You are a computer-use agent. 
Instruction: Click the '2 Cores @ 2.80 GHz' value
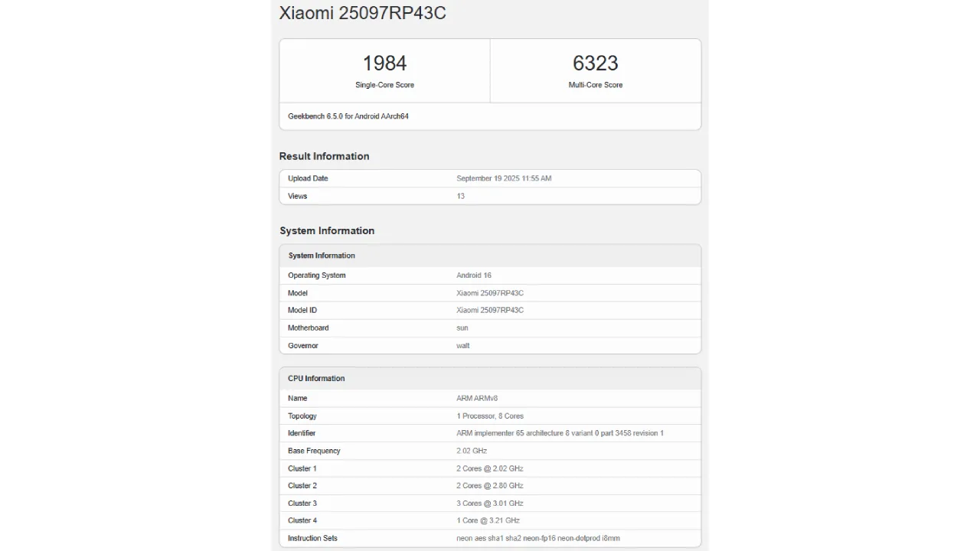[490, 486]
